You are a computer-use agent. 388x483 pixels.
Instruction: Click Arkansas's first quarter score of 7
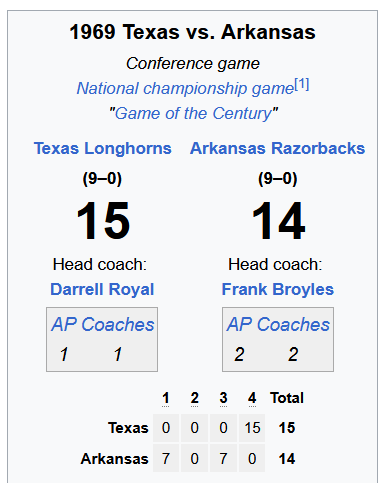[x=166, y=459]
